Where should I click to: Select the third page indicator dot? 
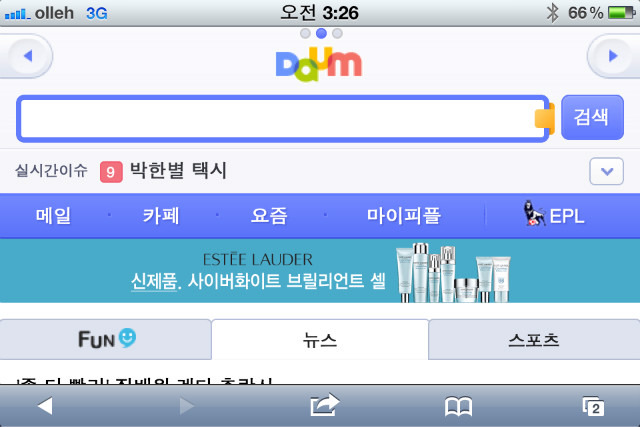click(337, 33)
